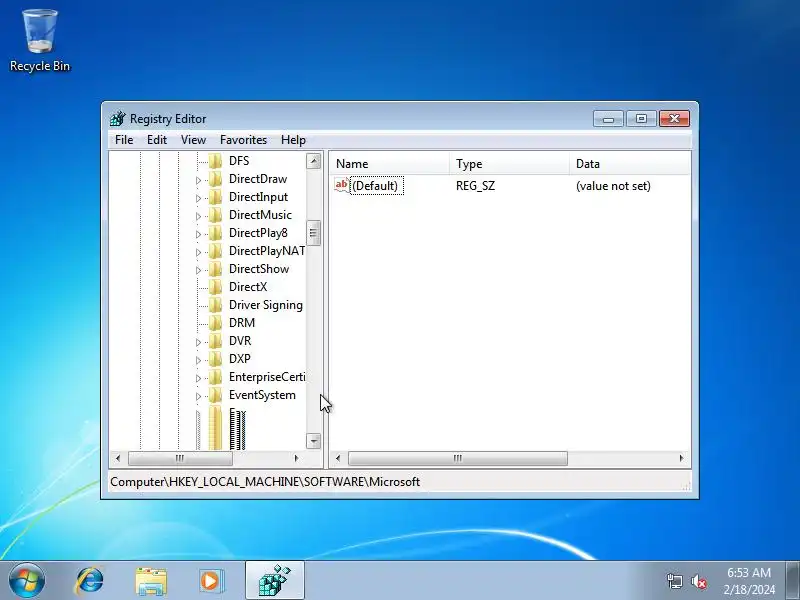Click the EnterpriseCertificates folder icon

216,377
